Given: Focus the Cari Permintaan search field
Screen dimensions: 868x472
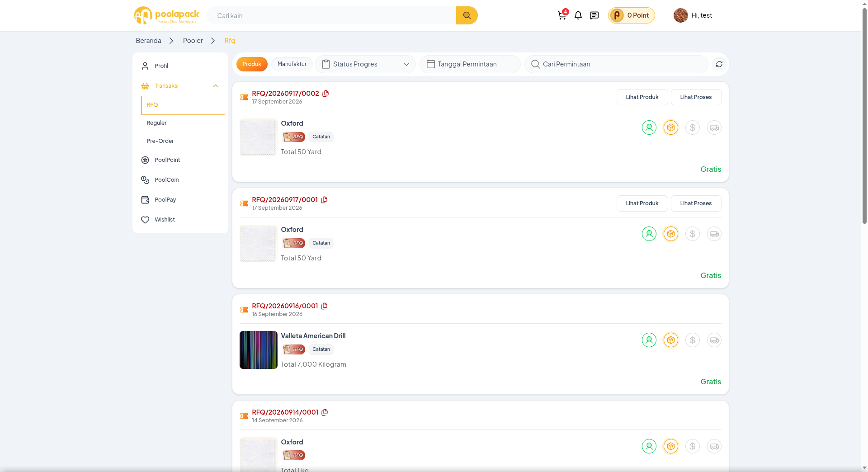Looking at the screenshot, I should 616,64.
